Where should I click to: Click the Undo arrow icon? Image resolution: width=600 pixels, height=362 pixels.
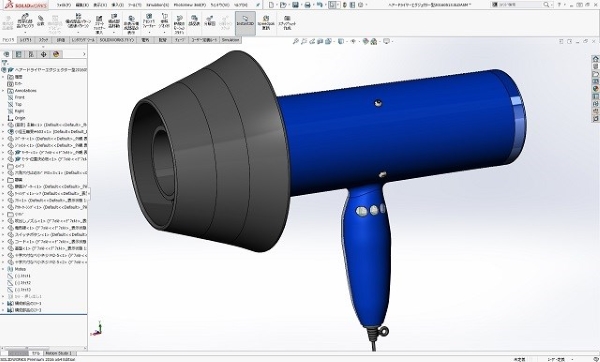320,5
